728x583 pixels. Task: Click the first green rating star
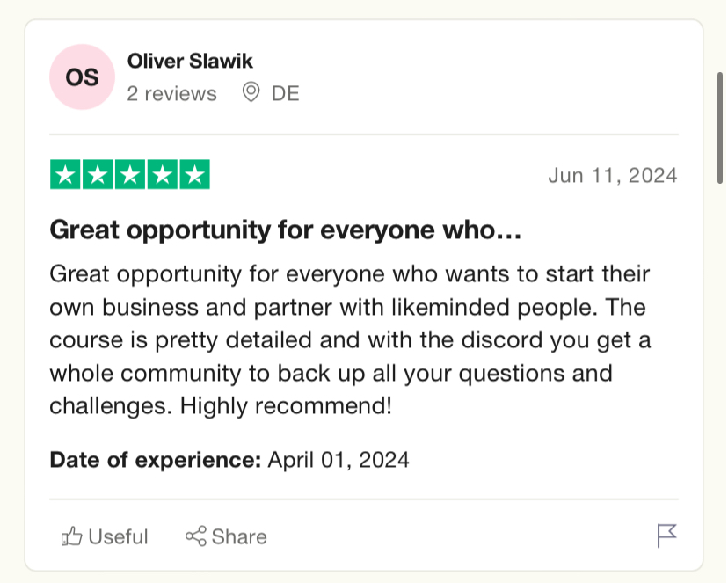click(x=65, y=174)
